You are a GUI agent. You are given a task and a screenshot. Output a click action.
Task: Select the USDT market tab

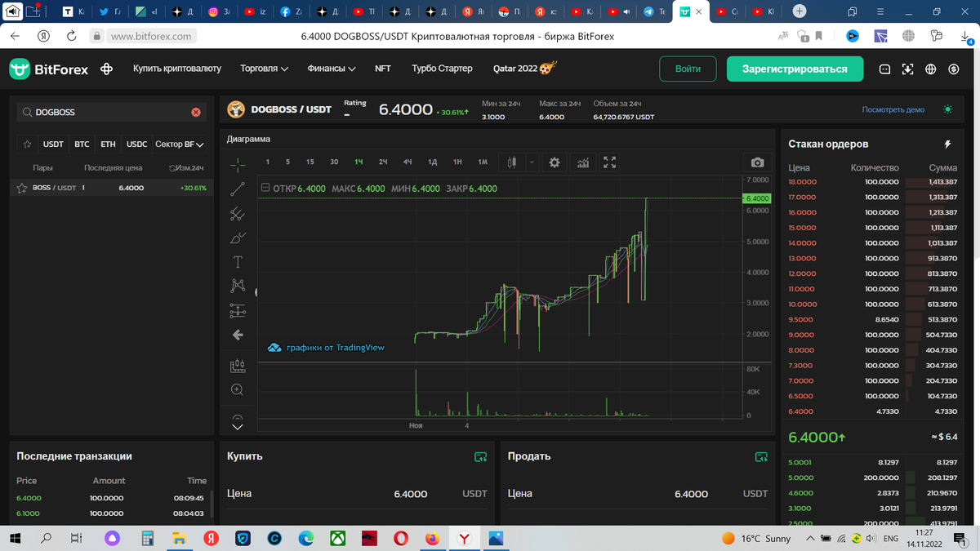tap(53, 144)
